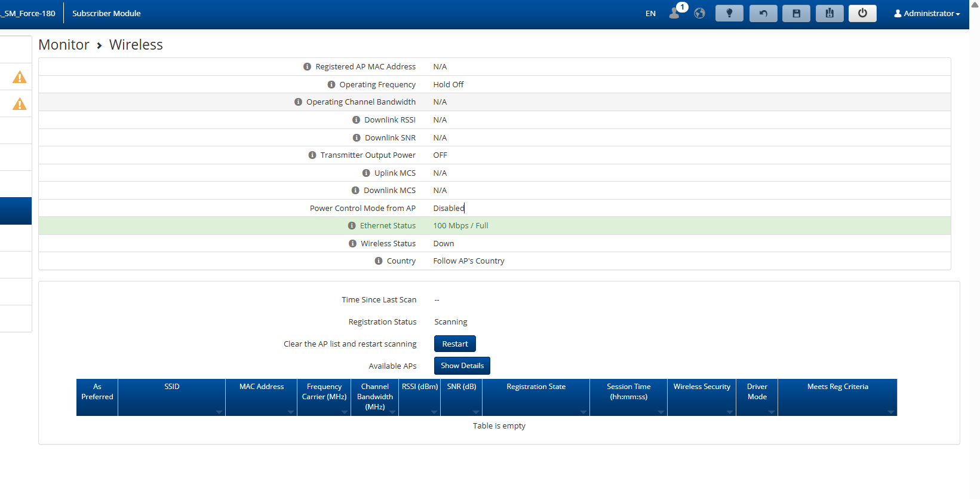The width and height of the screenshot is (980, 499).
Task: Click the Show Details button
Action: pos(462,366)
